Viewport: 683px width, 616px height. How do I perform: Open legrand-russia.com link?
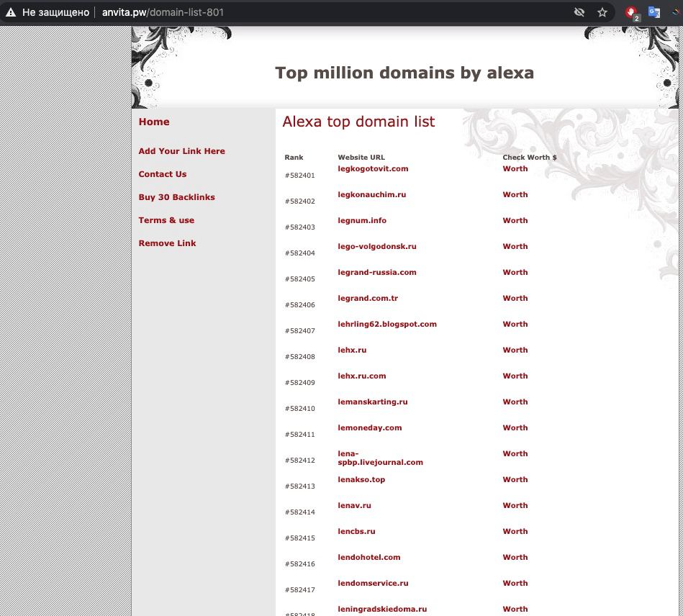[377, 272]
